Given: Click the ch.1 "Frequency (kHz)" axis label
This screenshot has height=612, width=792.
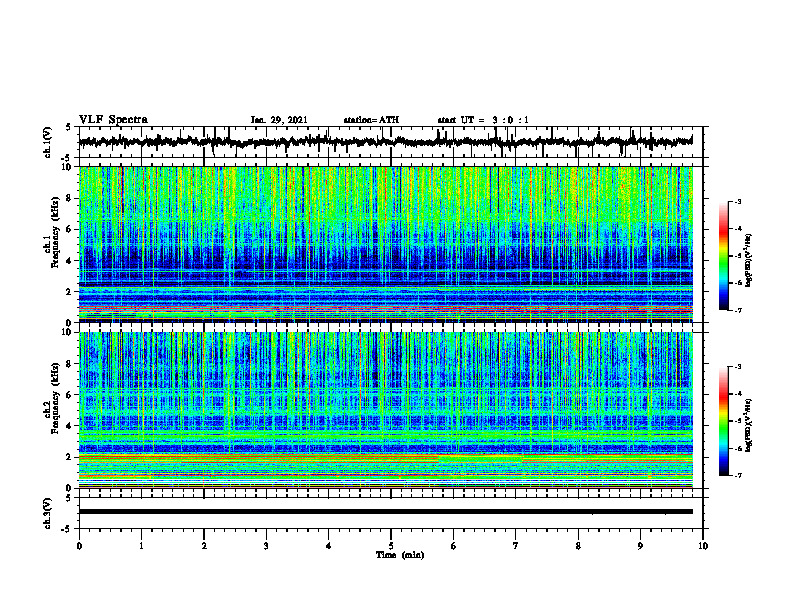Looking at the screenshot, I should tap(55, 232).
